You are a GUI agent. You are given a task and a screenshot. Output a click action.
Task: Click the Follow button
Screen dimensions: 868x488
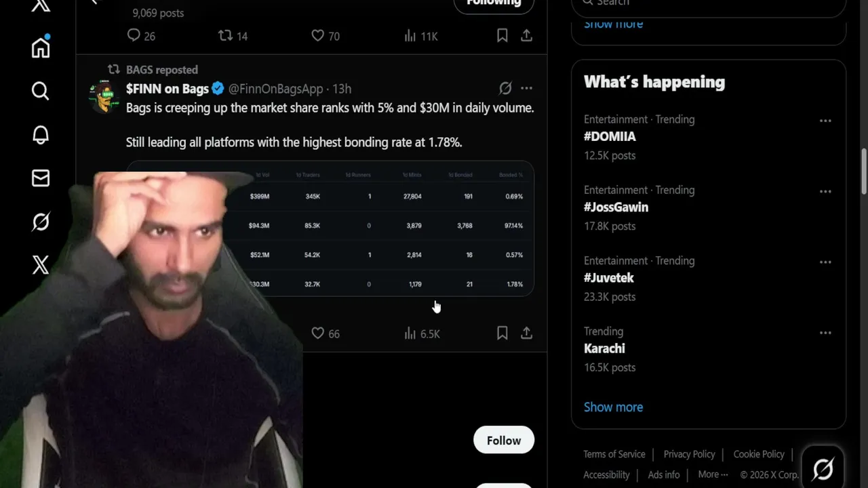(x=503, y=441)
